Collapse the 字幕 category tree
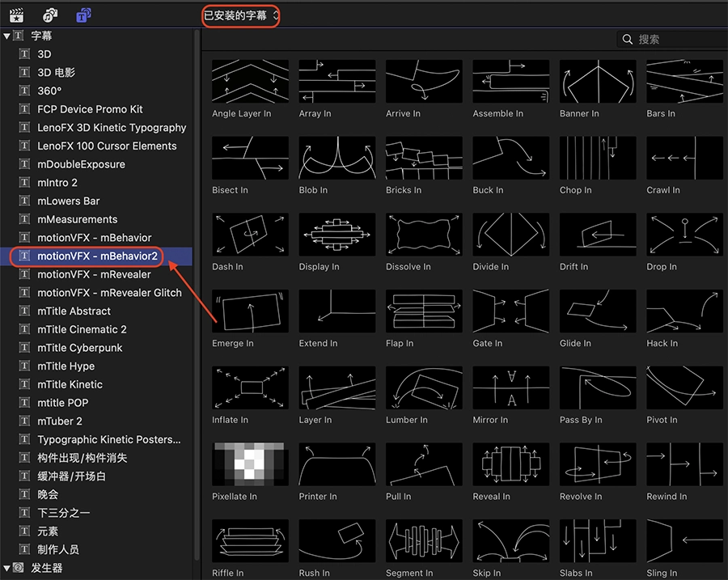 click(6, 36)
